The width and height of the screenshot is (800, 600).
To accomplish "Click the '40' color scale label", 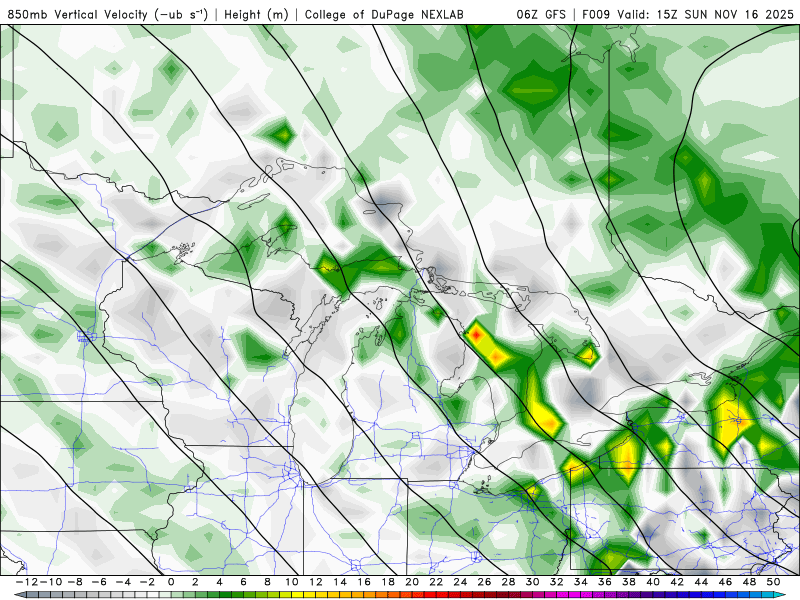I will click(x=653, y=582).
